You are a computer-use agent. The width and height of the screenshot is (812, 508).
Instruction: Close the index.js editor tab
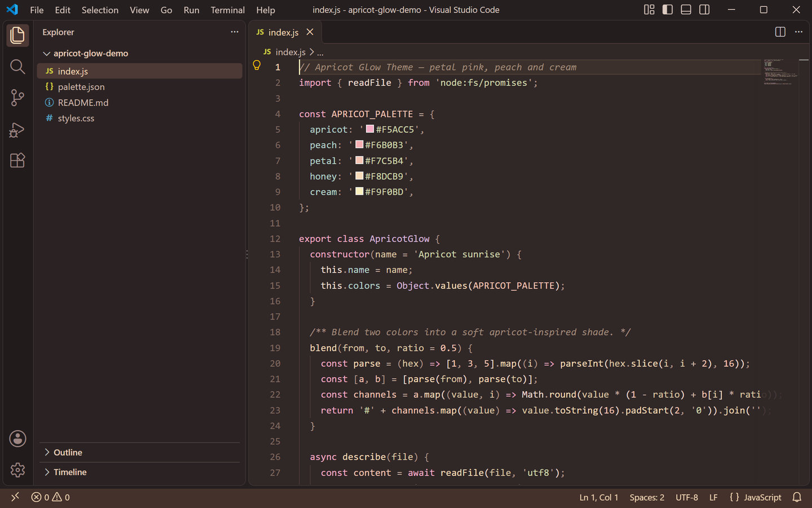pyautogui.click(x=310, y=32)
